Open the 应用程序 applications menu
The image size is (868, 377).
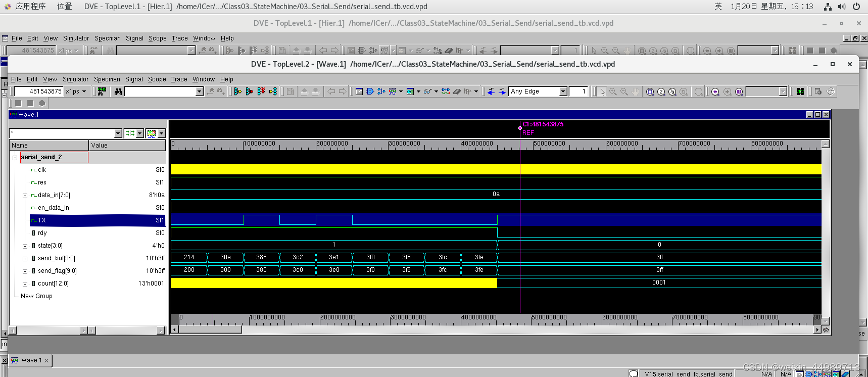[x=30, y=7]
